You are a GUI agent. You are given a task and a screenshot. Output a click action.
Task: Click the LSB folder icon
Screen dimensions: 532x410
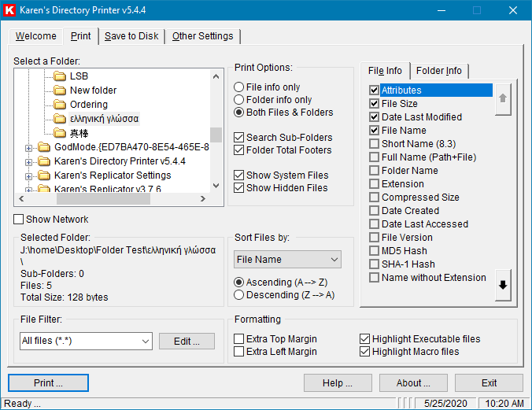pos(59,76)
